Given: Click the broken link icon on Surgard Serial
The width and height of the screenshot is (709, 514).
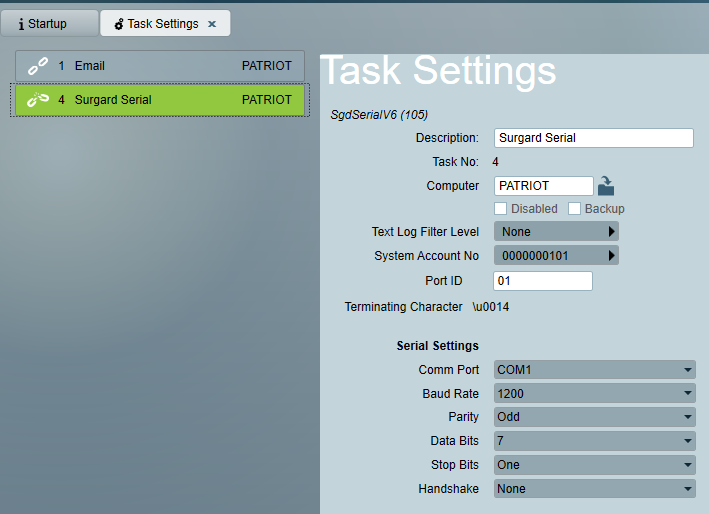Looking at the screenshot, I should coord(38,99).
